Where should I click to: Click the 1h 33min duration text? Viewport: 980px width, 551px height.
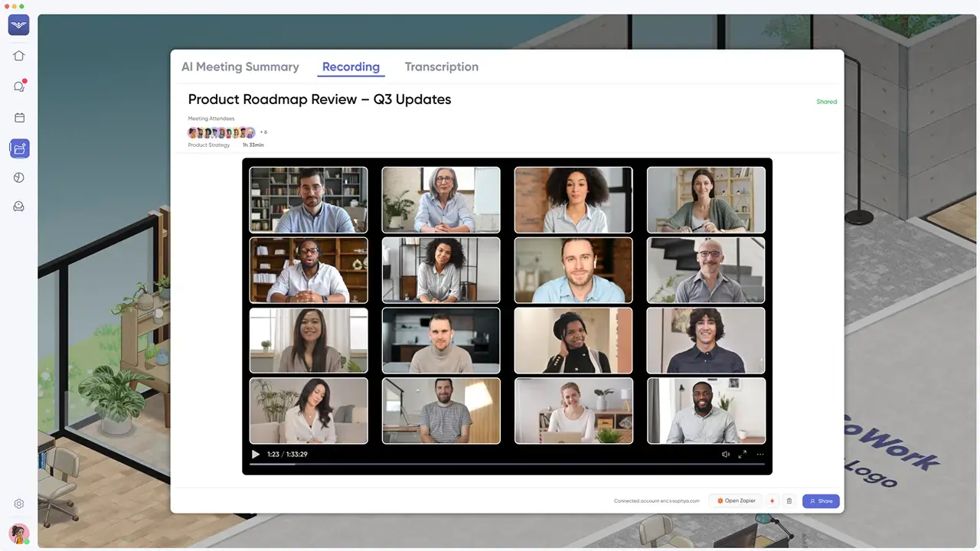pos(253,145)
